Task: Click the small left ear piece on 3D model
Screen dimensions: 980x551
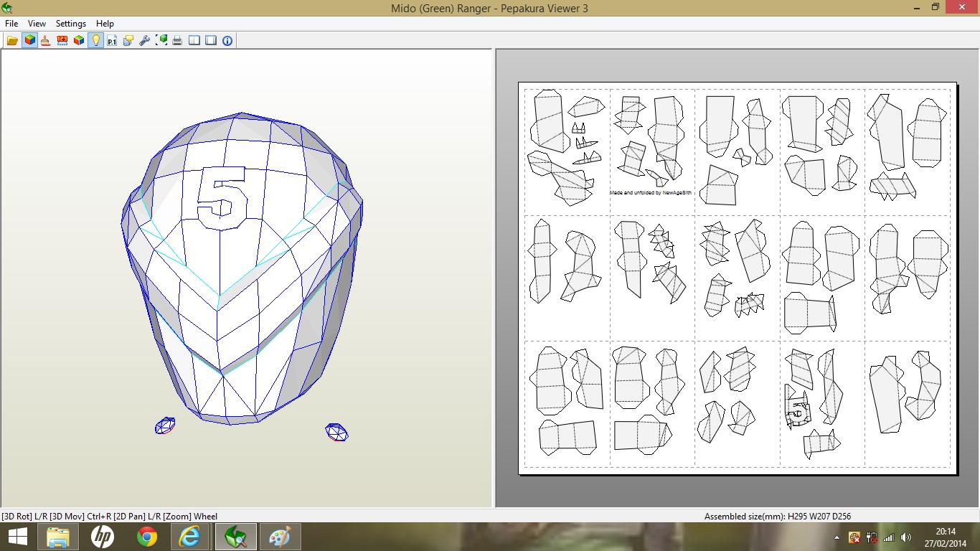Action: (165, 426)
